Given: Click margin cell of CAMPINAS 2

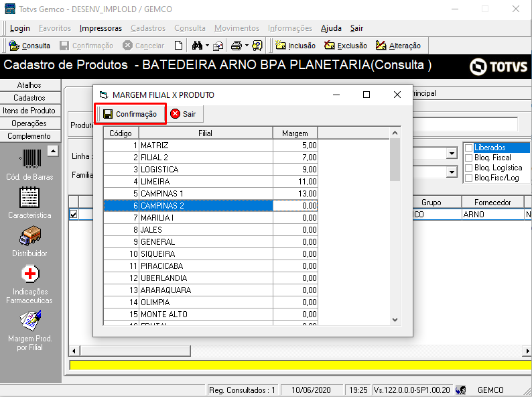Looking at the screenshot, I should (295, 205).
